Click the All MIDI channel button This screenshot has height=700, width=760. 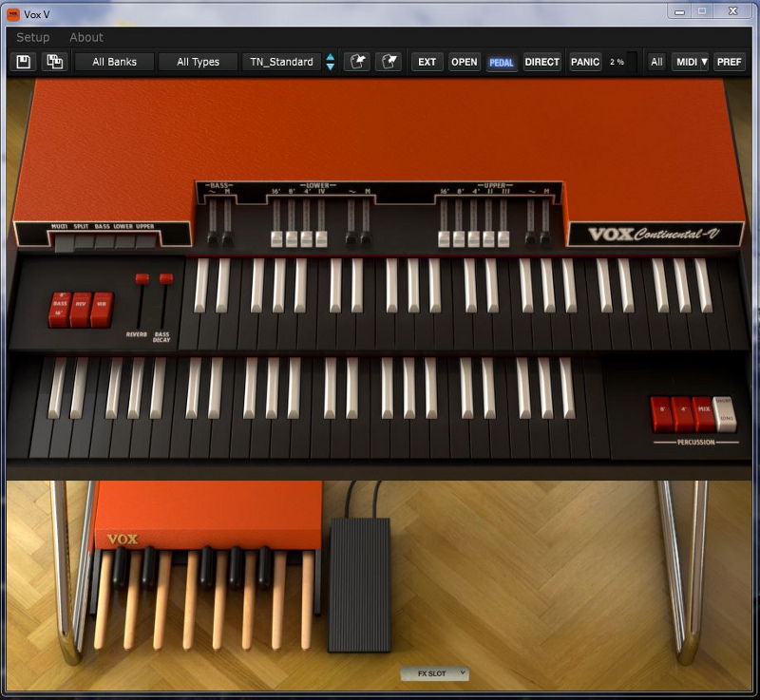[656, 62]
